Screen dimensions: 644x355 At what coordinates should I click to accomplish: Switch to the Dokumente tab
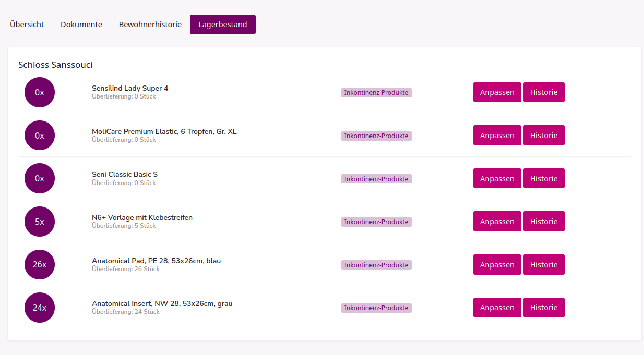pyautogui.click(x=81, y=25)
